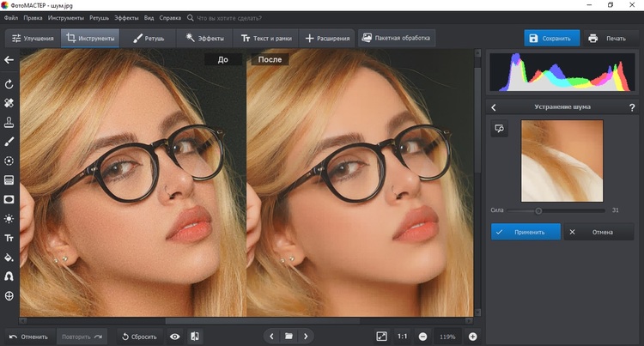Image resolution: width=644 pixels, height=346 pixels.
Task: Click the rotate icon in left sidebar
Action: tap(9, 84)
